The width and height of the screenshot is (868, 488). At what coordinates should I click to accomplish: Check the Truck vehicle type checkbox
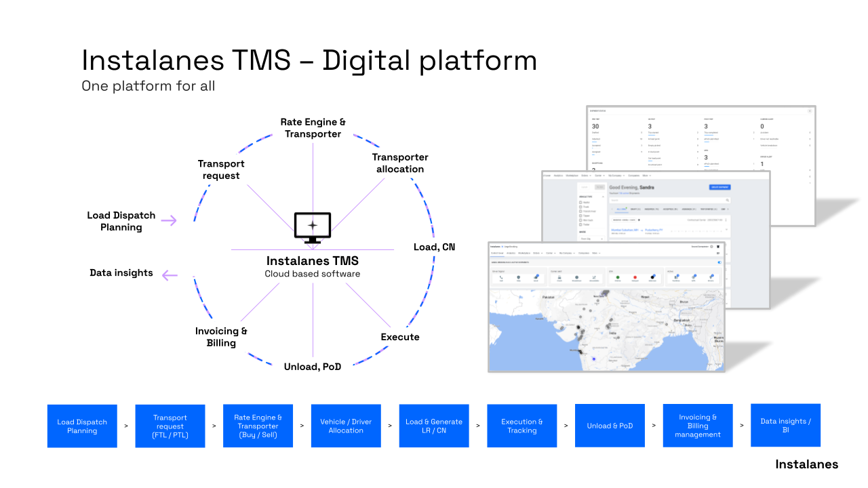pyautogui.click(x=580, y=207)
